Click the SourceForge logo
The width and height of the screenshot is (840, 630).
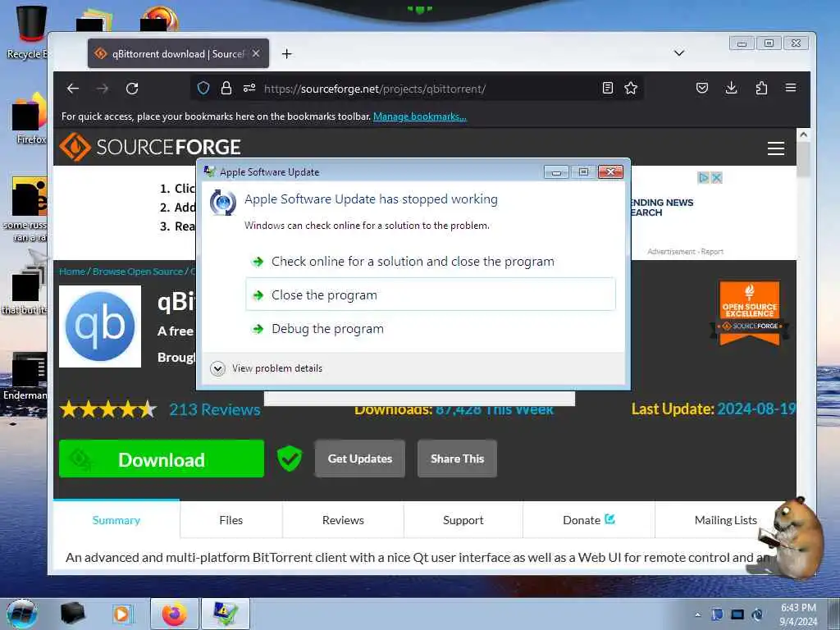pyautogui.click(x=149, y=147)
